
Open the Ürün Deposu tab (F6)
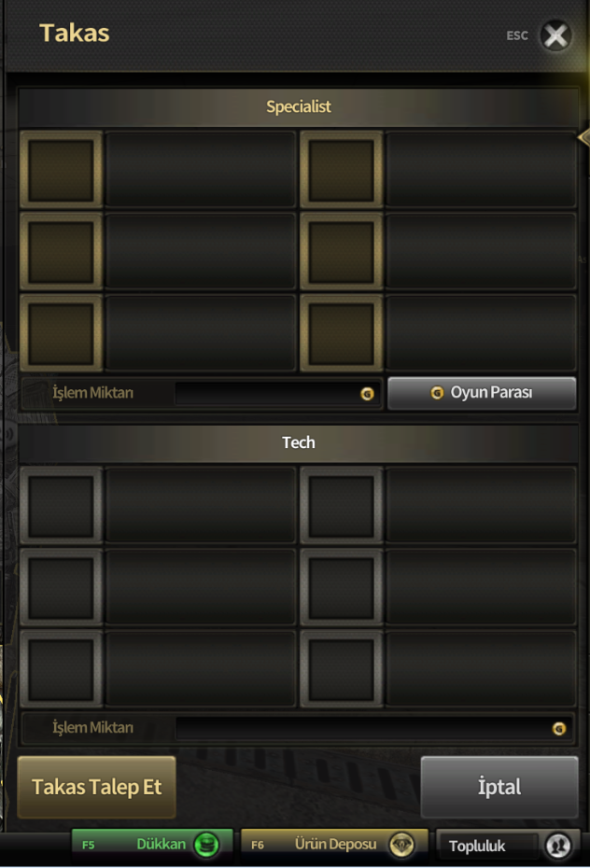click(x=334, y=845)
